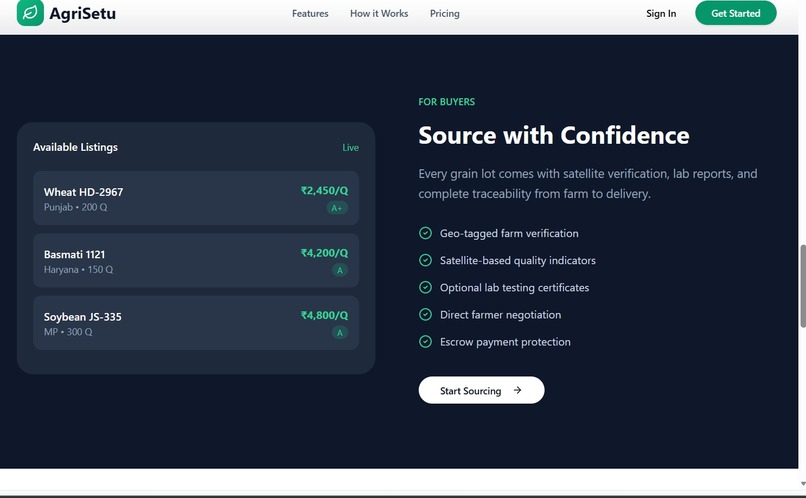The height and width of the screenshot is (498, 806).
Task: Click the Sign In link
Action: [661, 14]
